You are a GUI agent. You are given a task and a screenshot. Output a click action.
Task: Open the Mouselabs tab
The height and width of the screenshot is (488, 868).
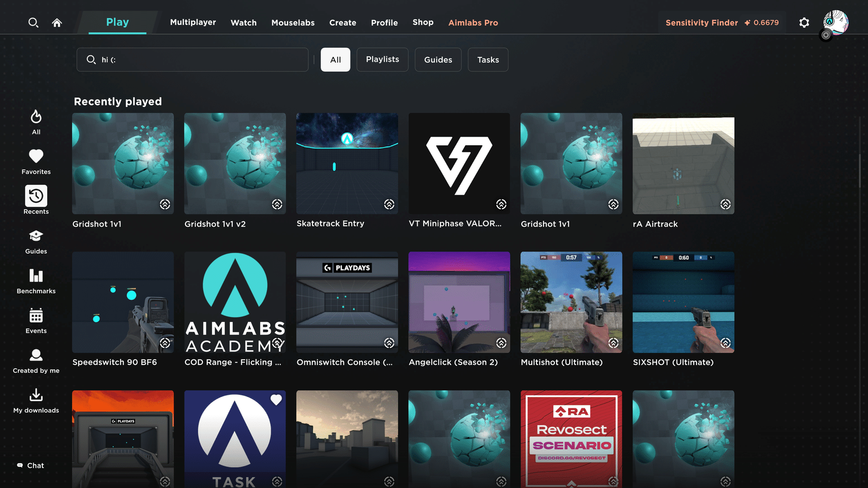pos(293,23)
